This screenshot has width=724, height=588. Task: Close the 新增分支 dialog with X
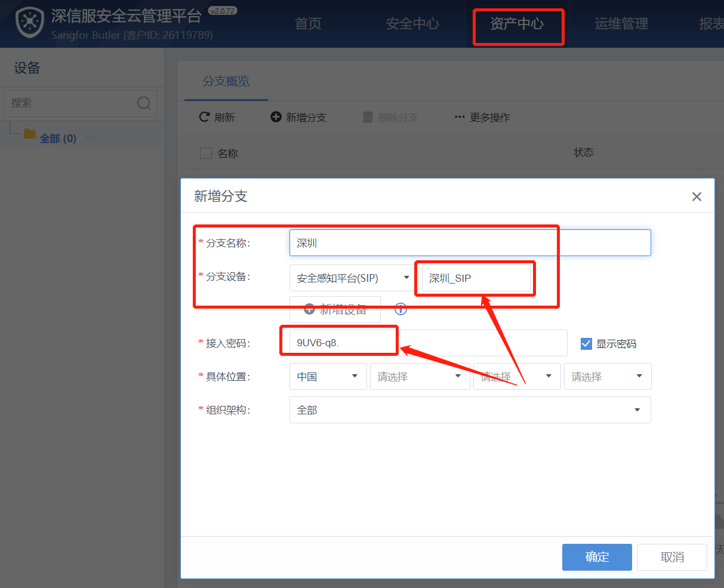[696, 197]
